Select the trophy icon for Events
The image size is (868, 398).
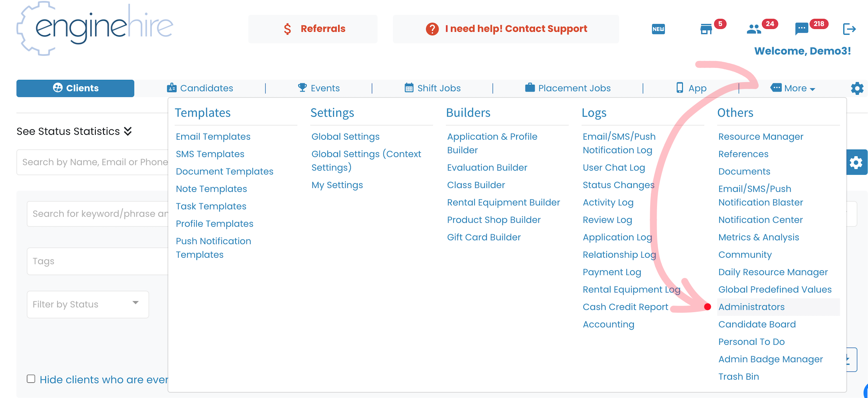302,88
